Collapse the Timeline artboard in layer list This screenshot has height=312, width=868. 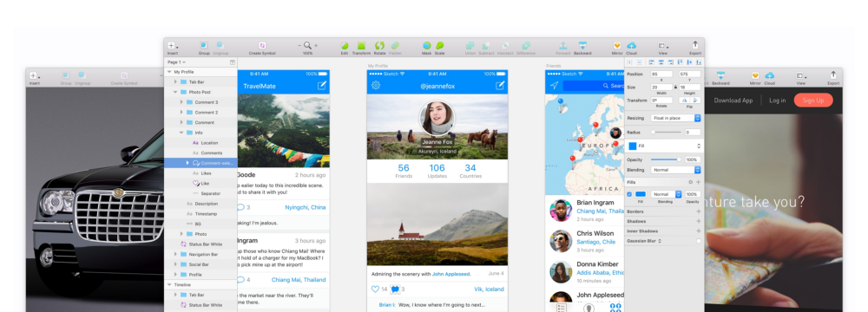click(169, 284)
